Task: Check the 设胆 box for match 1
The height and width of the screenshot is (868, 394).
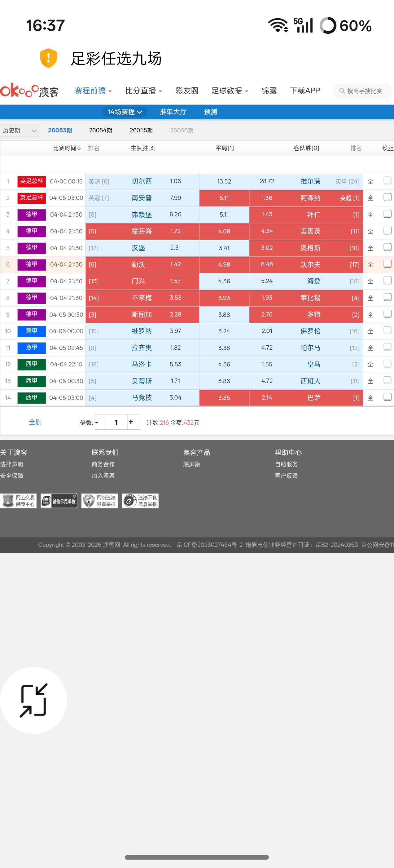Action: [387, 181]
